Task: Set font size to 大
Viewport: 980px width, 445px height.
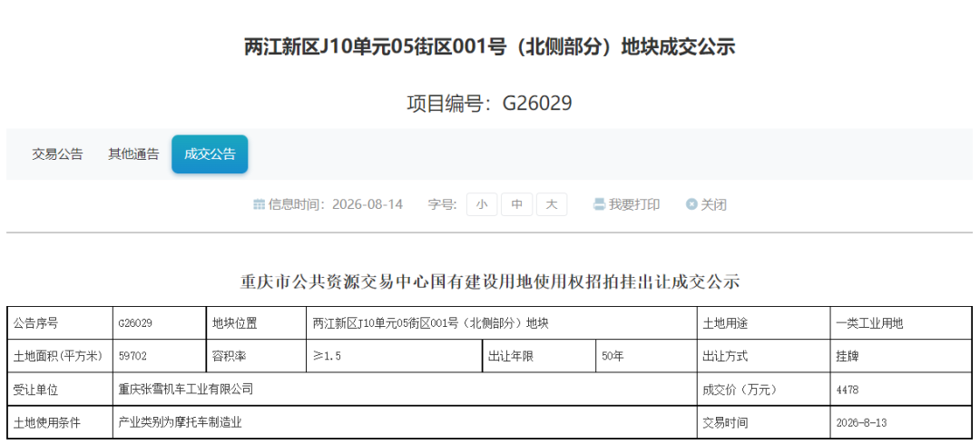Action: coord(552,204)
